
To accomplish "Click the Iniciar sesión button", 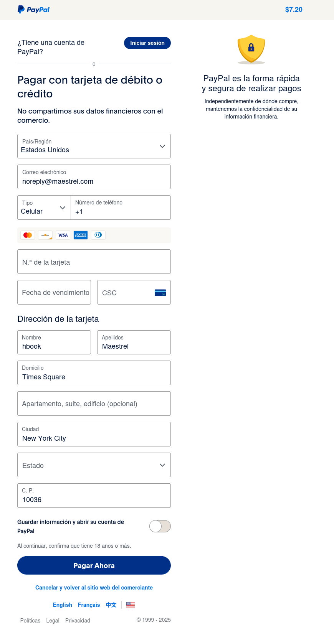I will pos(147,43).
